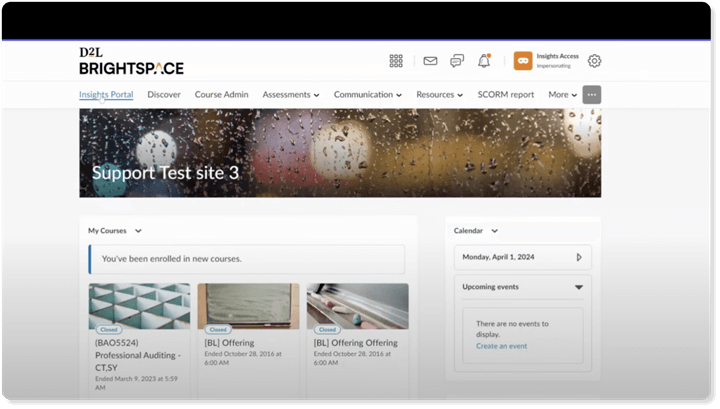
Task: Open the My Courses widget chevron menu
Action: coord(138,231)
